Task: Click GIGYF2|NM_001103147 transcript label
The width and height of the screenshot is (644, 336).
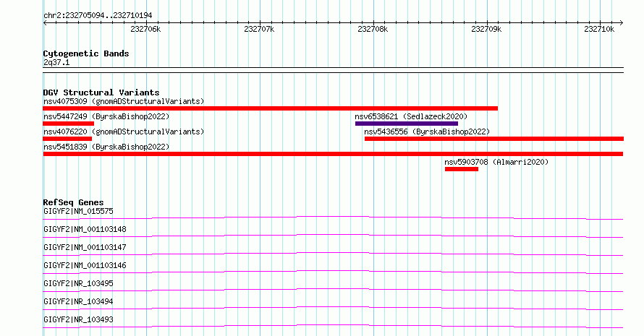Action: tap(85, 247)
